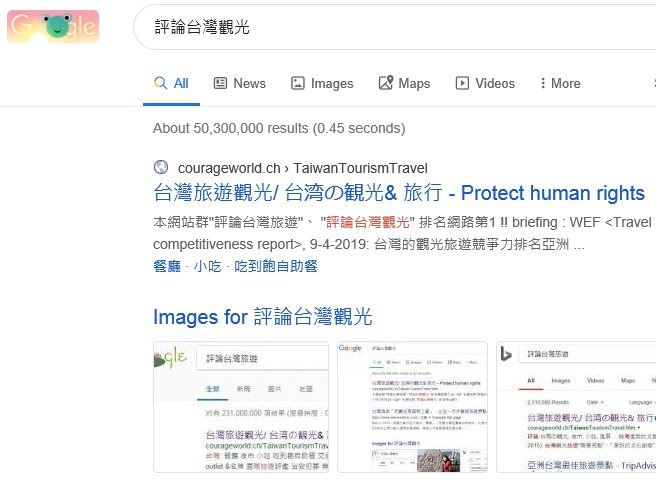Open the Maps results tab
This screenshot has height=479, width=656.
point(404,83)
